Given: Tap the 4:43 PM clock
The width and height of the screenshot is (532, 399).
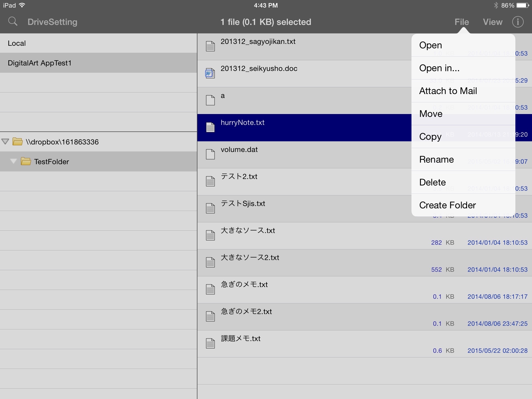Looking at the screenshot, I should 266,5.
